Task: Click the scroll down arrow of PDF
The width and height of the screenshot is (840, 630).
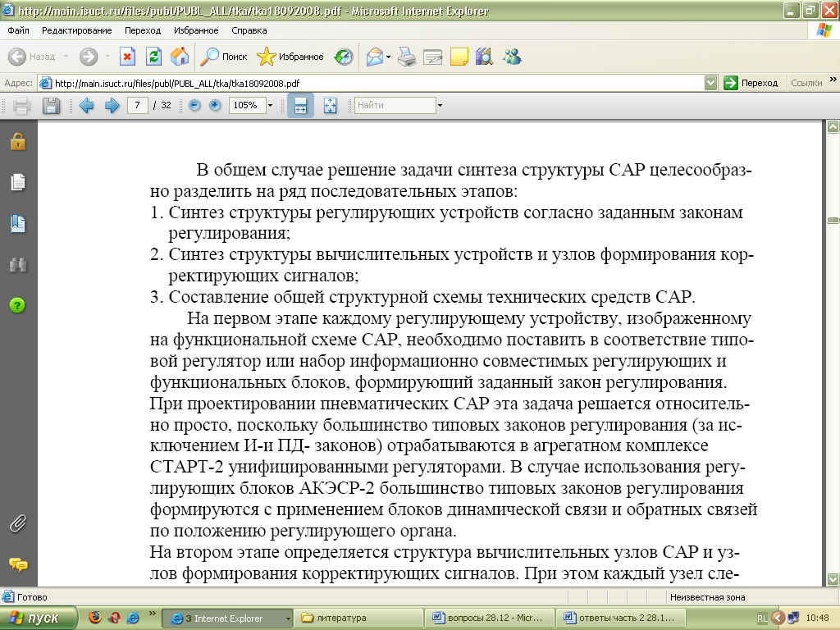Action: [833, 579]
